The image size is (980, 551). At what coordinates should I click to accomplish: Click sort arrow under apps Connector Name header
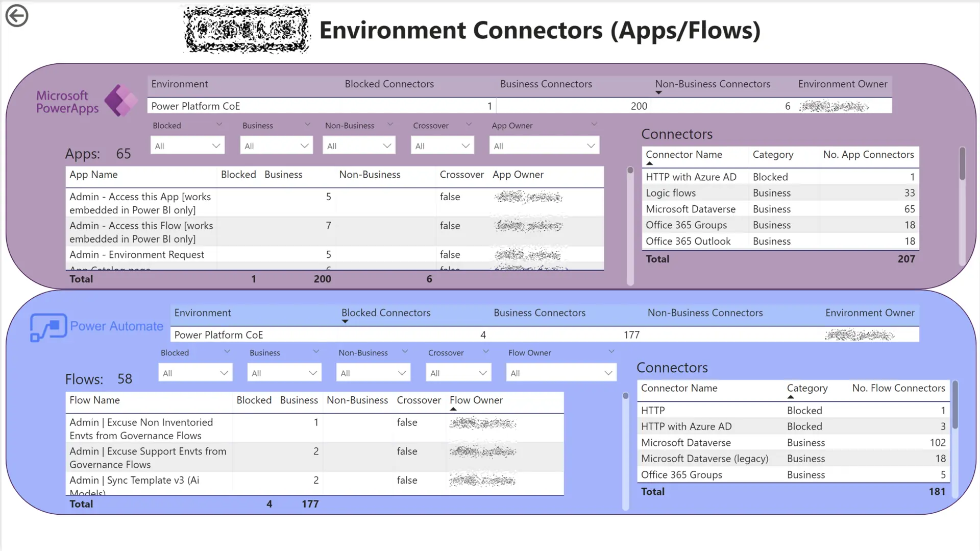649,163
